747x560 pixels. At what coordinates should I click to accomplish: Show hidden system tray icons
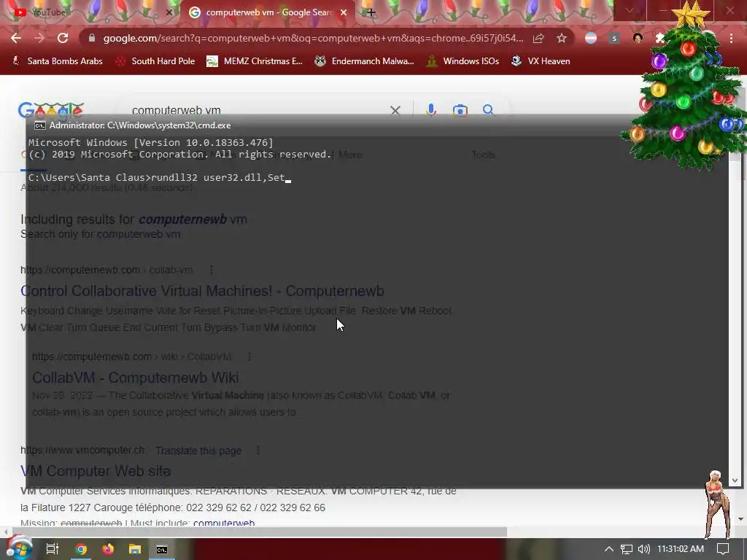coord(609,549)
